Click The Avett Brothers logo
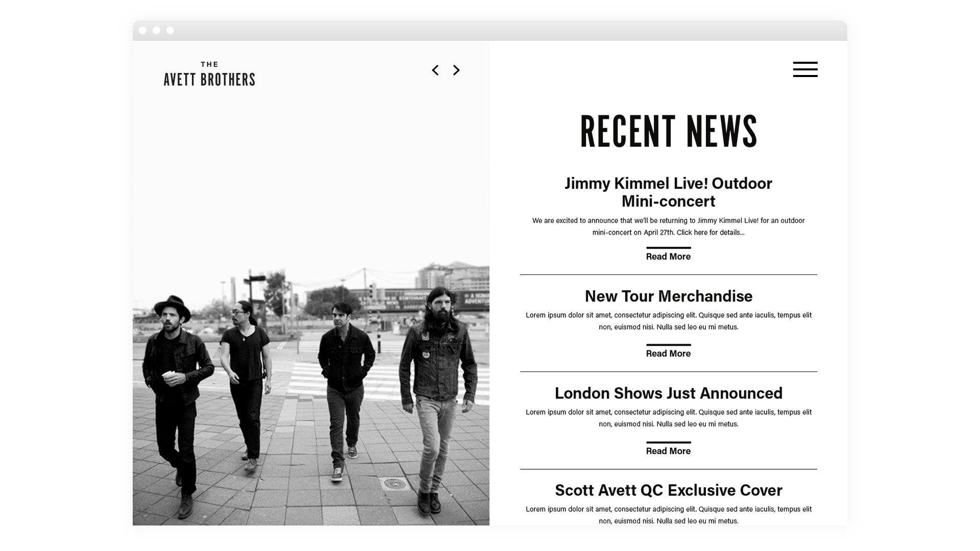The height and width of the screenshot is (551, 980). coord(209,74)
